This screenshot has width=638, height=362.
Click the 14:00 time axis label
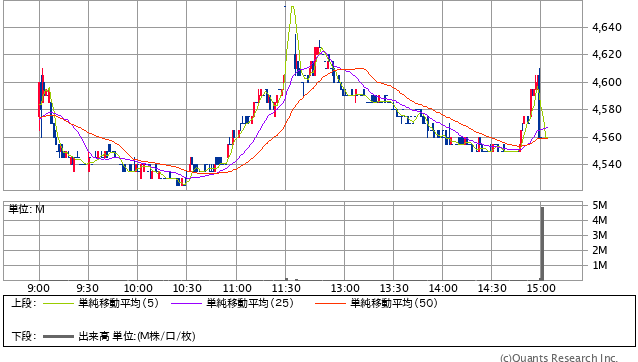[443, 288]
